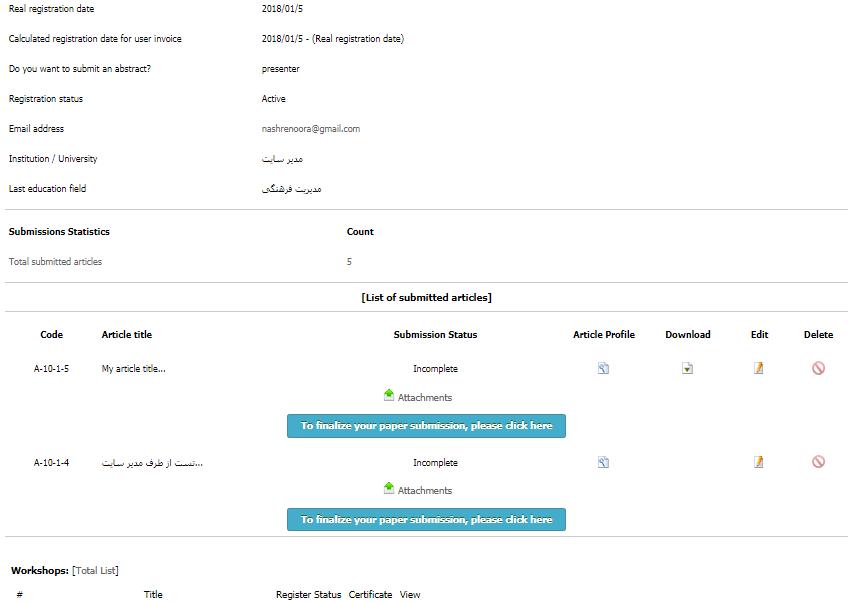Edit article A-10-1-5
This screenshot has height=603, width=858.
(x=759, y=369)
